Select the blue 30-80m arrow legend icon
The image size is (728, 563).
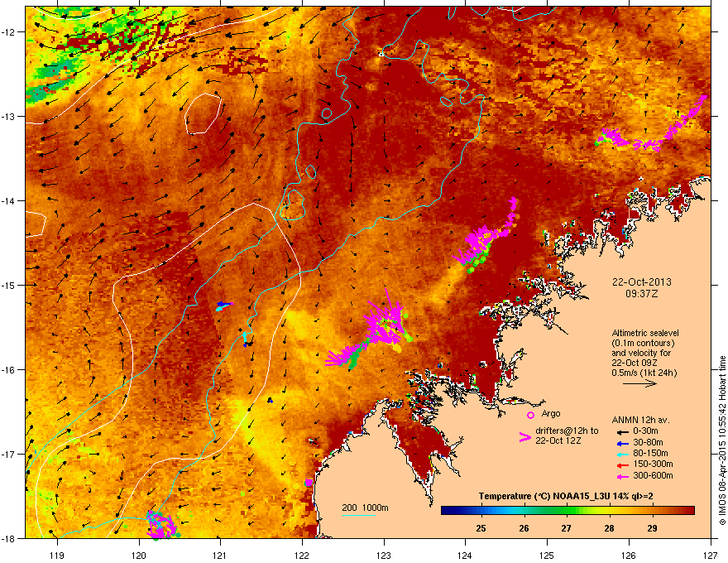point(623,443)
